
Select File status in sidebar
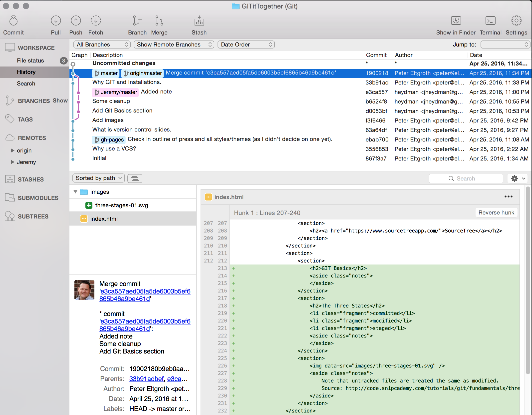[x=30, y=60]
